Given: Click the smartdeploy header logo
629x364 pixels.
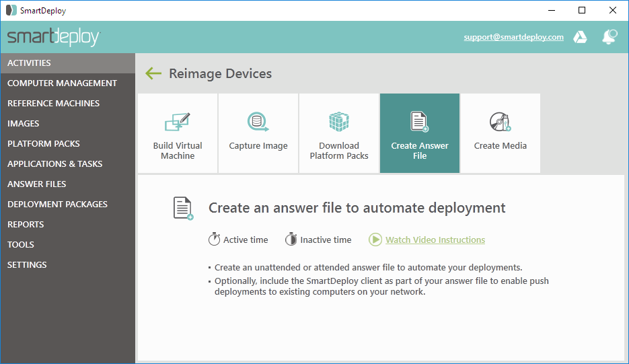Looking at the screenshot, I should pyautogui.click(x=54, y=37).
